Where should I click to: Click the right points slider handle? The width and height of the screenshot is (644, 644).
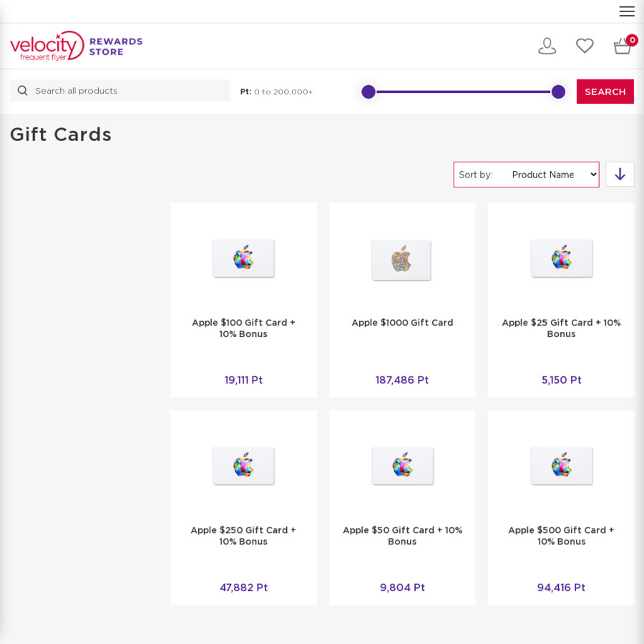[x=558, y=92]
